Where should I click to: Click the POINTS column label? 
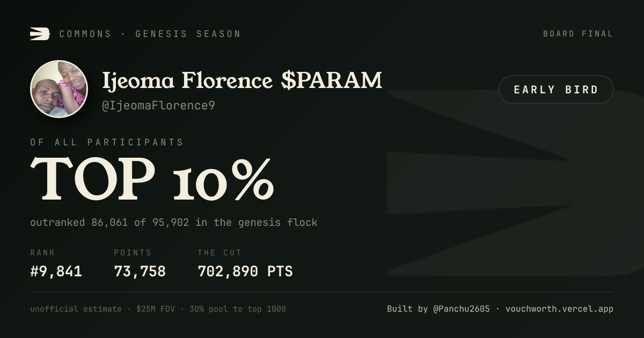[133, 253]
